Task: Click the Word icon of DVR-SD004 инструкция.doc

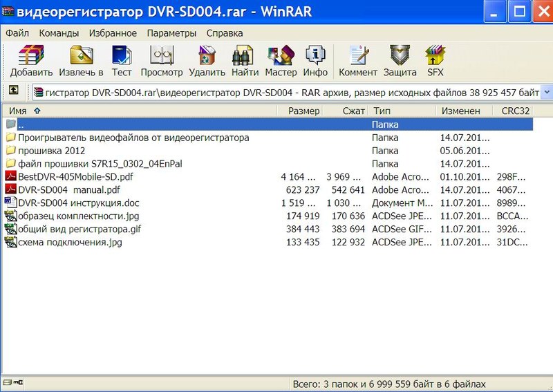Action: click(x=10, y=203)
